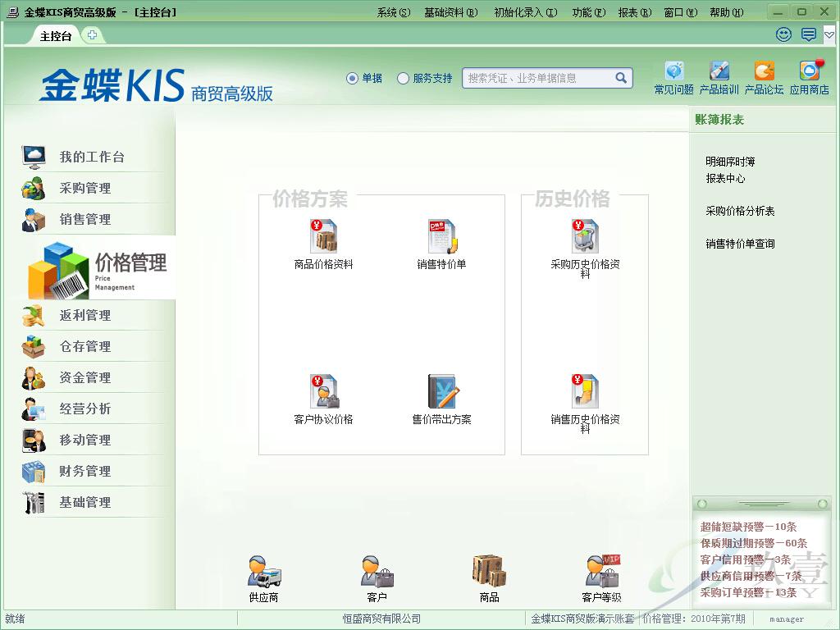The height and width of the screenshot is (630, 840).
Task: Click manager user in status bar
Action: pyautogui.click(x=787, y=619)
